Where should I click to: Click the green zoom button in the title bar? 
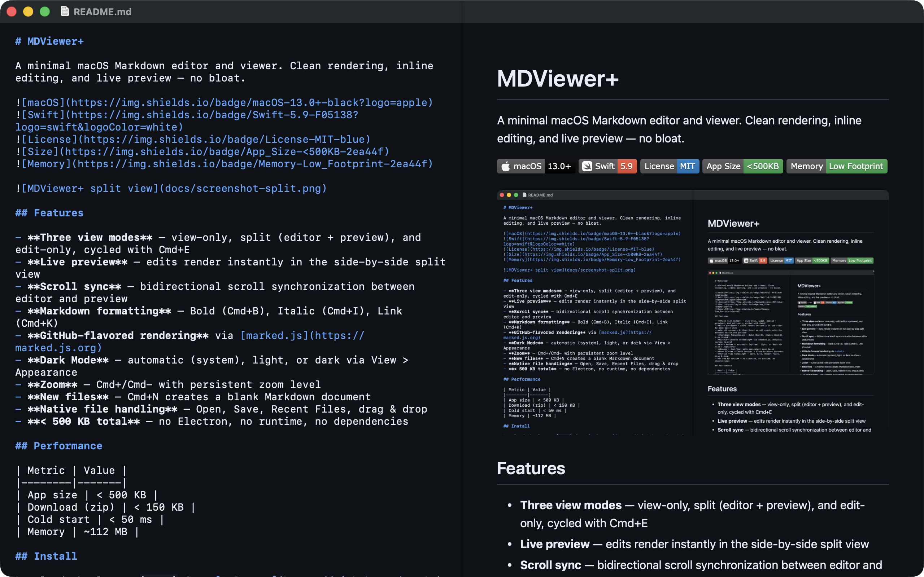45,12
